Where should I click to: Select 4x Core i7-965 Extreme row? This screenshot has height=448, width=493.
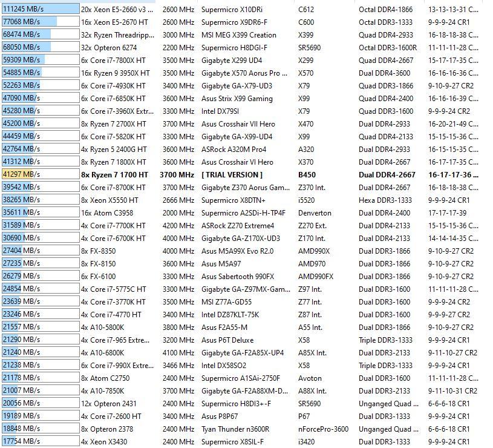pyautogui.click(x=240, y=340)
